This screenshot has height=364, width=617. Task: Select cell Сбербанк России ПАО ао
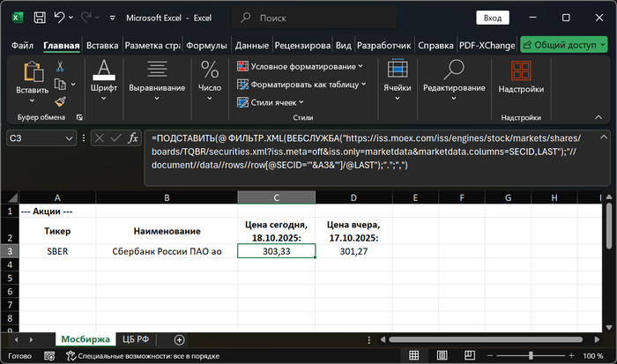coord(167,251)
